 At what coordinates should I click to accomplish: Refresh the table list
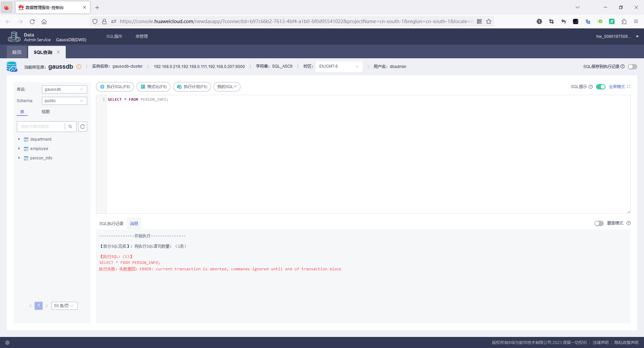pos(83,127)
